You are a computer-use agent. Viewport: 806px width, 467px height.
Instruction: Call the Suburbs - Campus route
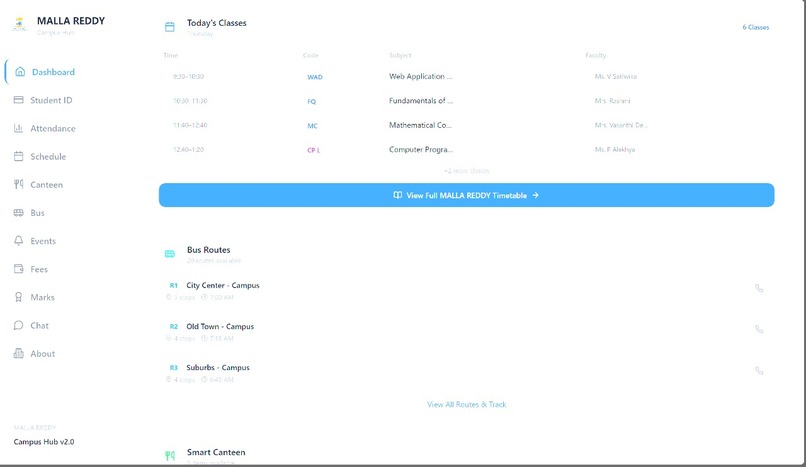point(759,370)
